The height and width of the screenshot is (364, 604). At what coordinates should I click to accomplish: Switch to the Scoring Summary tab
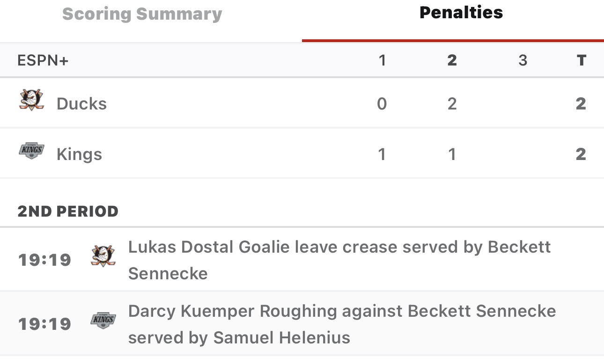142,14
